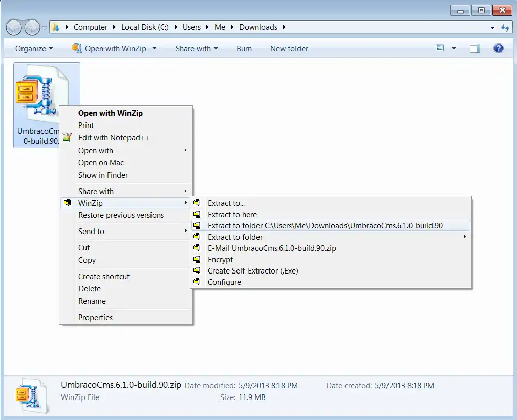Click icon beside Configure entry

tap(197, 282)
